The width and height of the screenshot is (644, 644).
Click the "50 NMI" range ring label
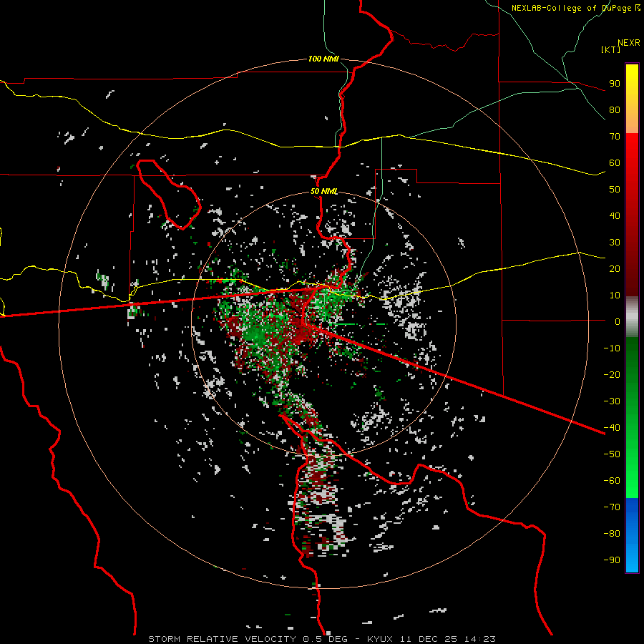coord(324,191)
